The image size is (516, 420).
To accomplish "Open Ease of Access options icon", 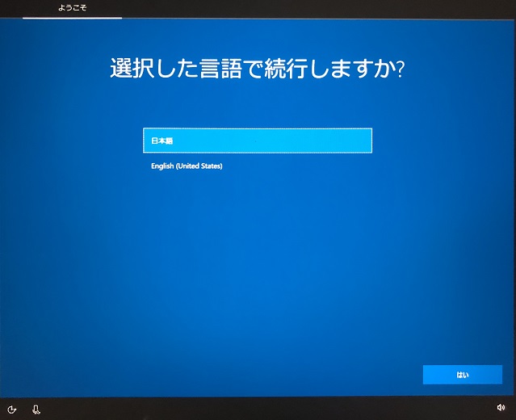I will point(11,409).
